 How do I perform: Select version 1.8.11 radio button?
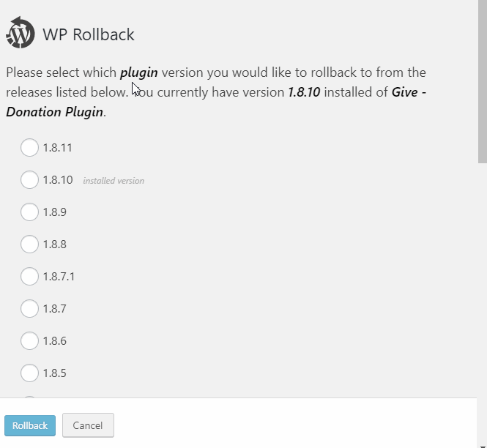(x=29, y=147)
